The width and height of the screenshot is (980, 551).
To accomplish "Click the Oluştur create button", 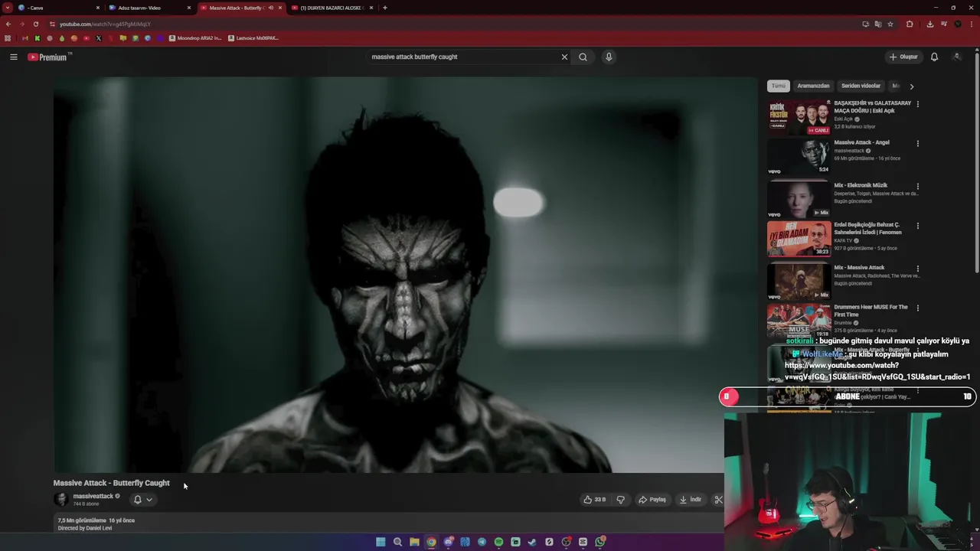I will 903,57.
